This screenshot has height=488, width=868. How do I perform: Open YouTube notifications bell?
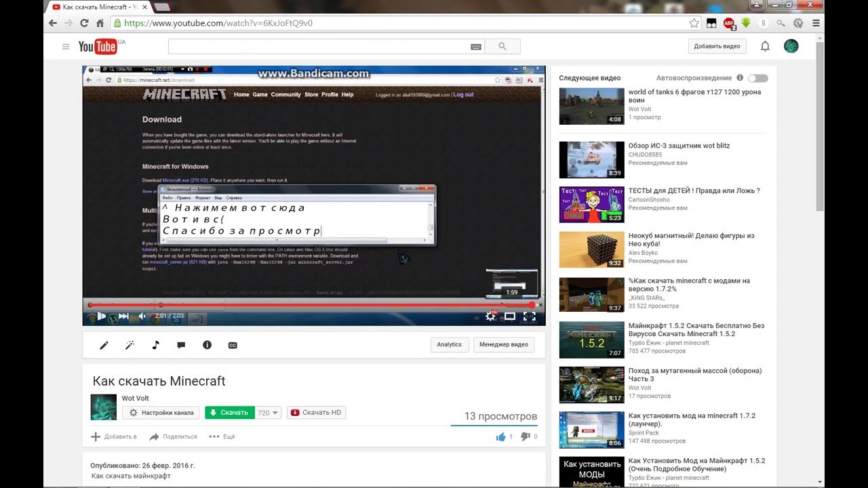tap(765, 46)
